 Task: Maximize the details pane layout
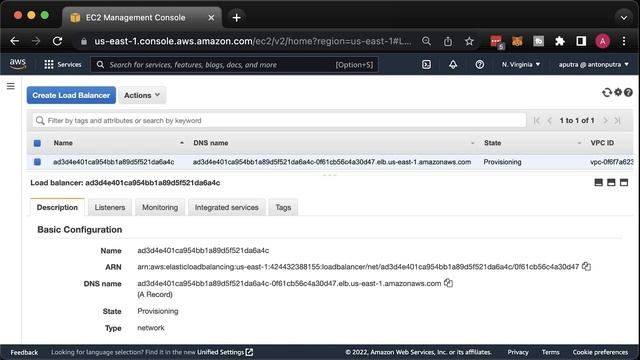[624, 182]
